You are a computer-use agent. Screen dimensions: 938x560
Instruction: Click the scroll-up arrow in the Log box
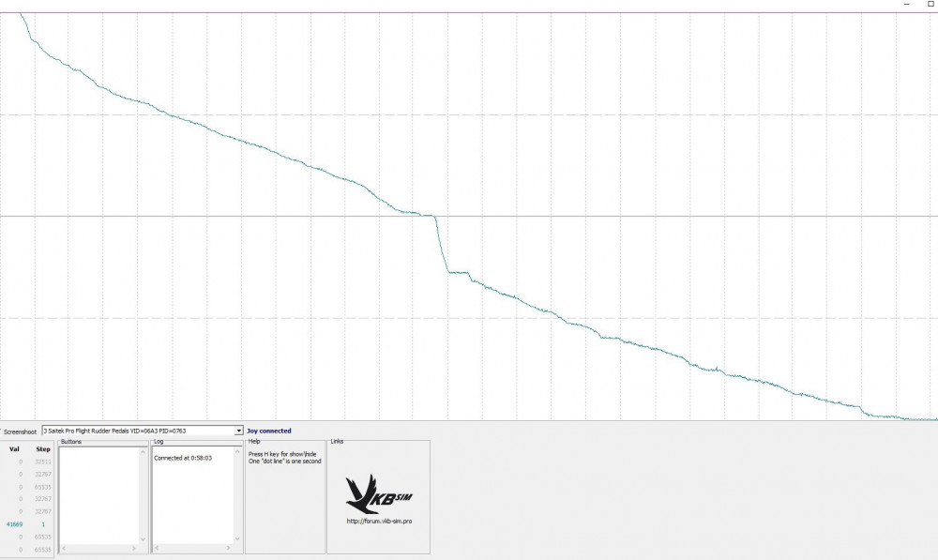pos(237,452)
